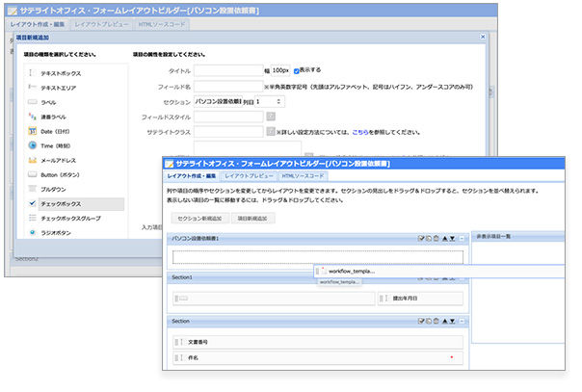Click the 項目新規追加 button
The image size is (582, 392).
point(252,219)
